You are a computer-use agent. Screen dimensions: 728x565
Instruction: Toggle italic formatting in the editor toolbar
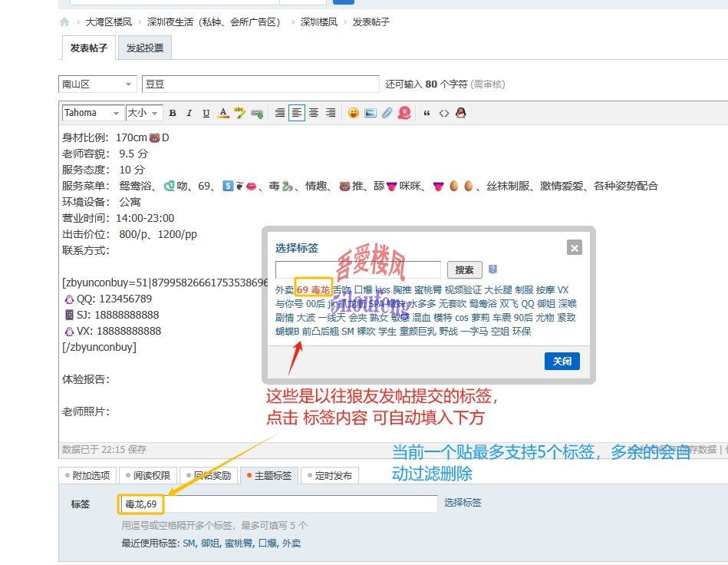(189, 113)
